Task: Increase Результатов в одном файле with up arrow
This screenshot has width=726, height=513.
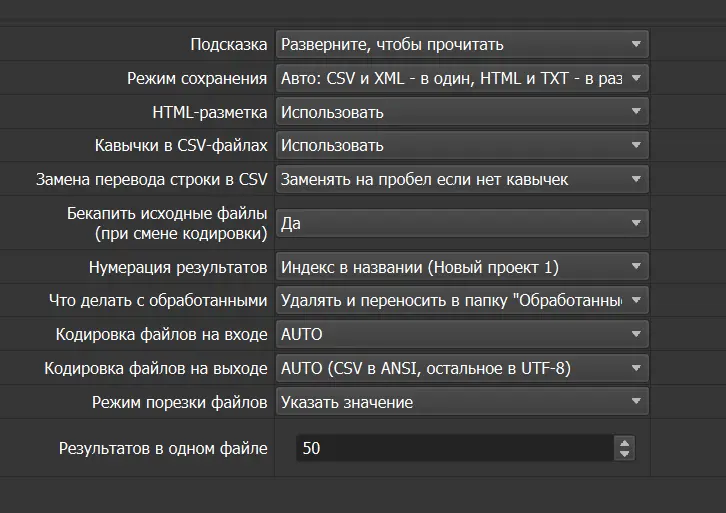Action: click(626, 442)
